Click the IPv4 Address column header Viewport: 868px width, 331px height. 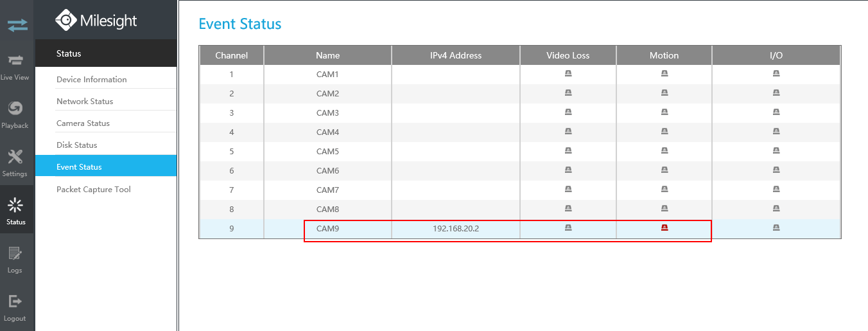pyautogui.click(x=456, y=55)
